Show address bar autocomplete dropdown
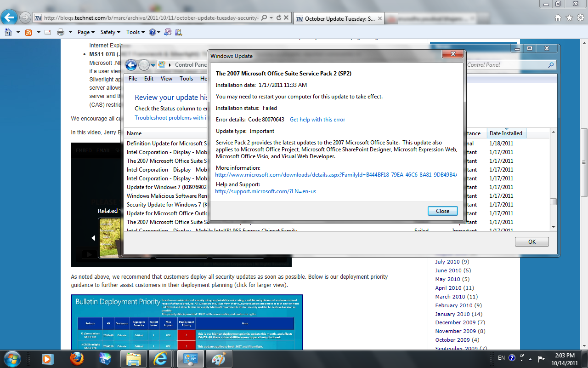The image size is (588, 368). [x=271, y=18]
